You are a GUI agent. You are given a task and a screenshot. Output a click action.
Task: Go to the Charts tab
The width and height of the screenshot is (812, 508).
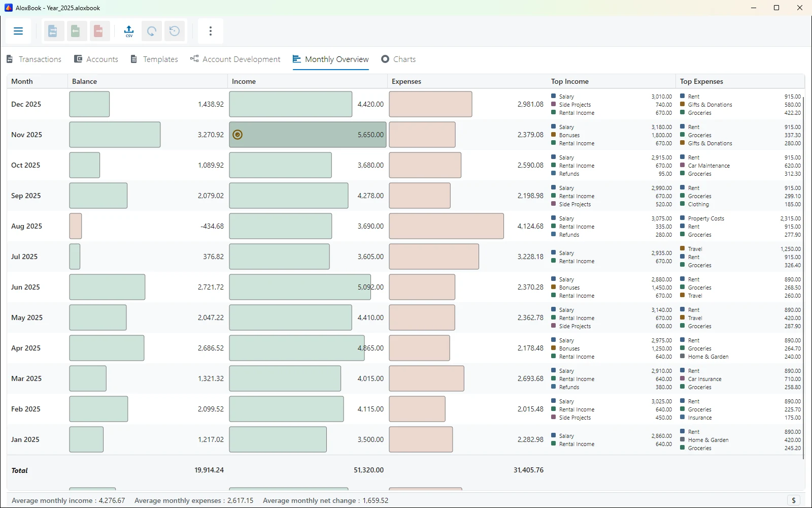click(398, 59)
